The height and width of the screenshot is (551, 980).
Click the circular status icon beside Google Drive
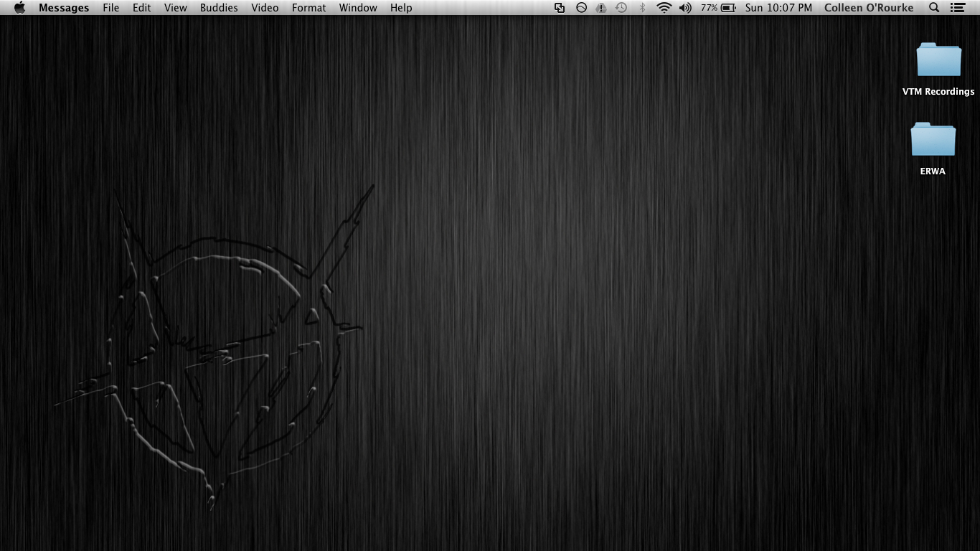(581, 8)
